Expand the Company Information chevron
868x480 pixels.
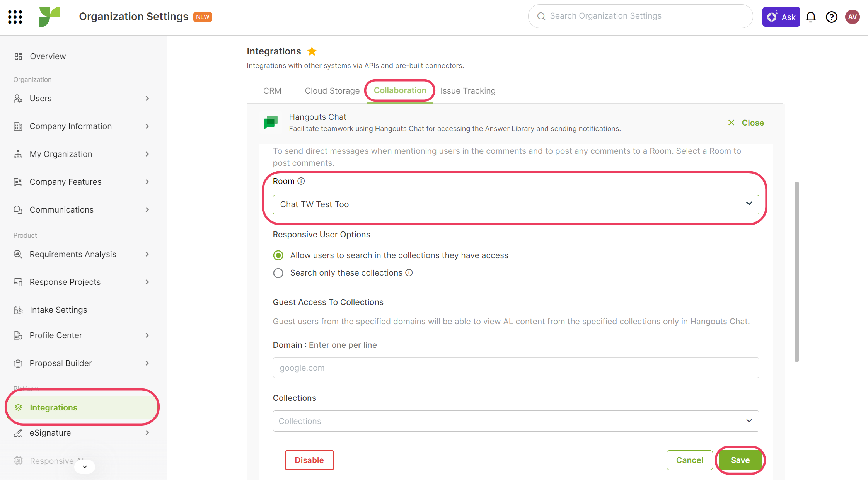tap(147, 126)
